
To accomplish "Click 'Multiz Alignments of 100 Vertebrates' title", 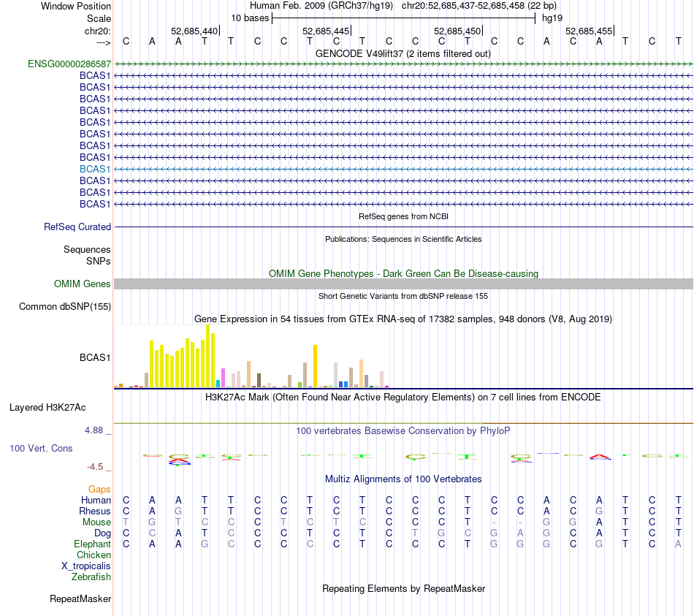I will pos(403,479).
